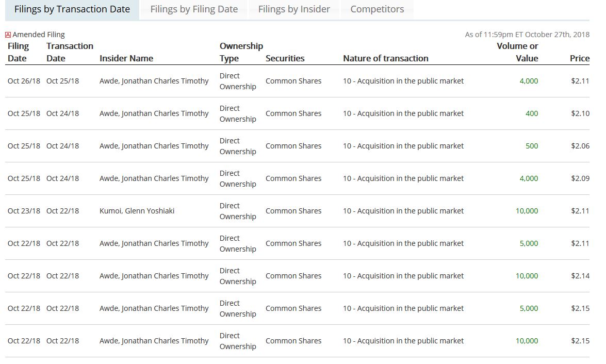Click insider name Kumoi, Glenn Yoshiaki
Viewport: 606px width, 364px height.
tap(137, 211)
